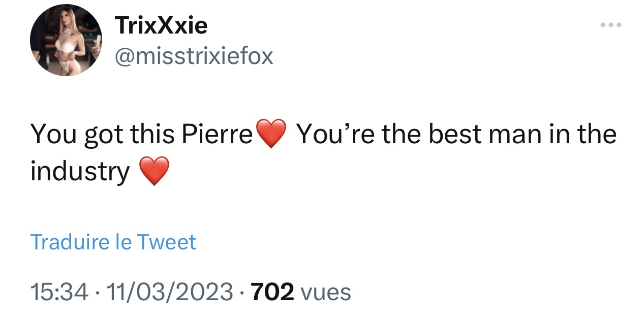Click the red heart emoji after Pierre
The height and width of the screenshot is (322, 644).
271,135
